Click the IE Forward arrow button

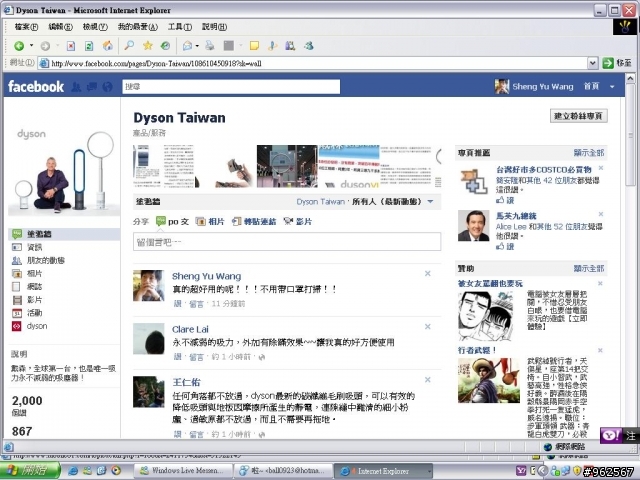point(45,46)
